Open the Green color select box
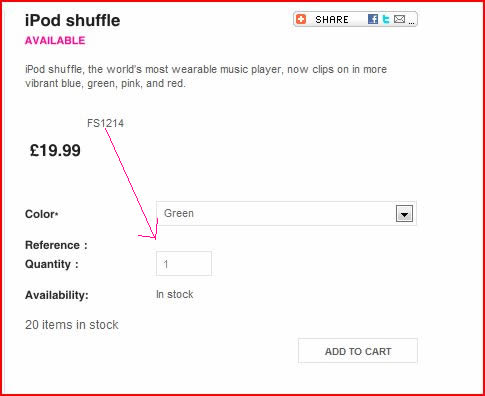Screen dimensions: 485x396 [x=286, y=213]
